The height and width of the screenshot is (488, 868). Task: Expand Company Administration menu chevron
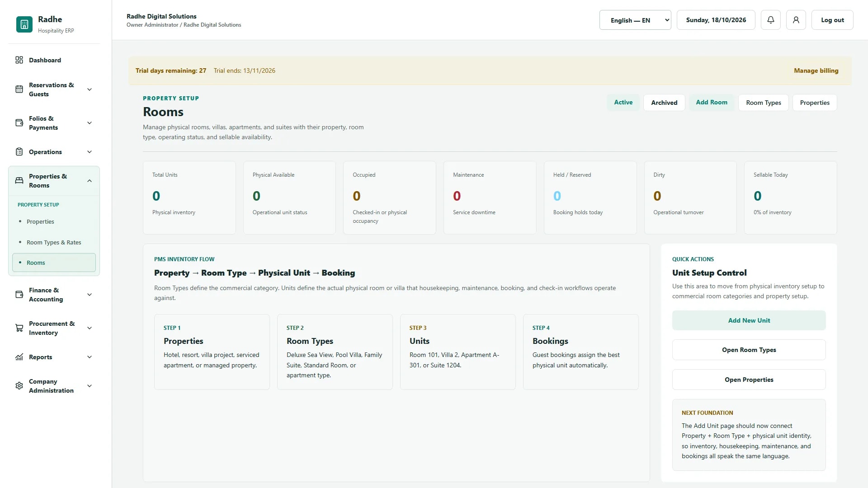90,386
